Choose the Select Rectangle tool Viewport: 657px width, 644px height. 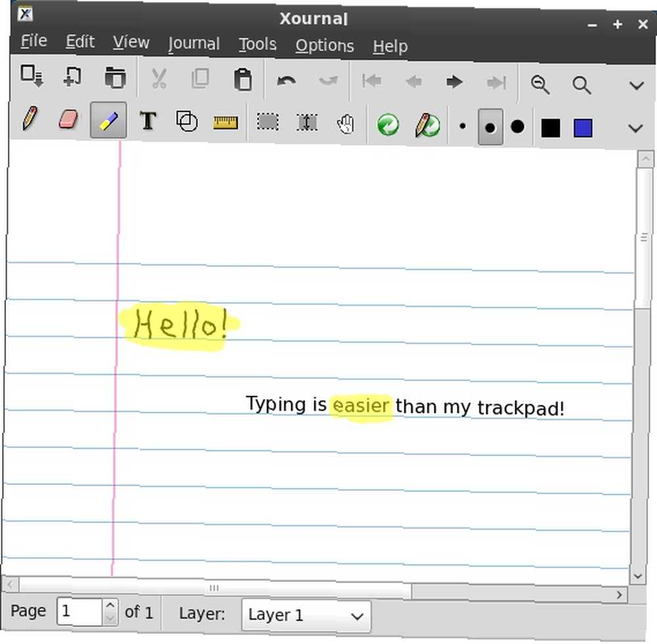(x=268, y=122)
